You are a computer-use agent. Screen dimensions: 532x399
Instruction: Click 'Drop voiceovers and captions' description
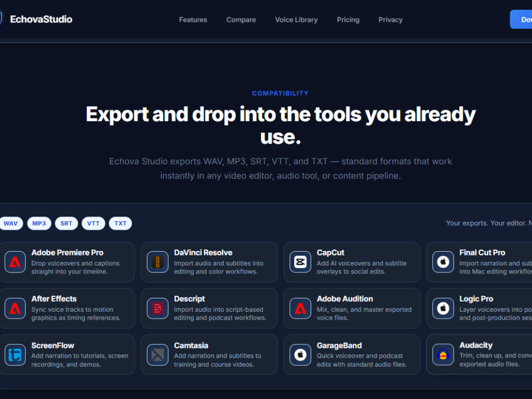coord(76,268)
